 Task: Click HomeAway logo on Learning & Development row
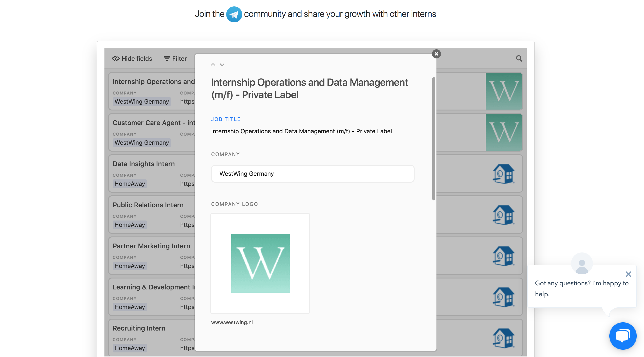(x=504, y=297)
